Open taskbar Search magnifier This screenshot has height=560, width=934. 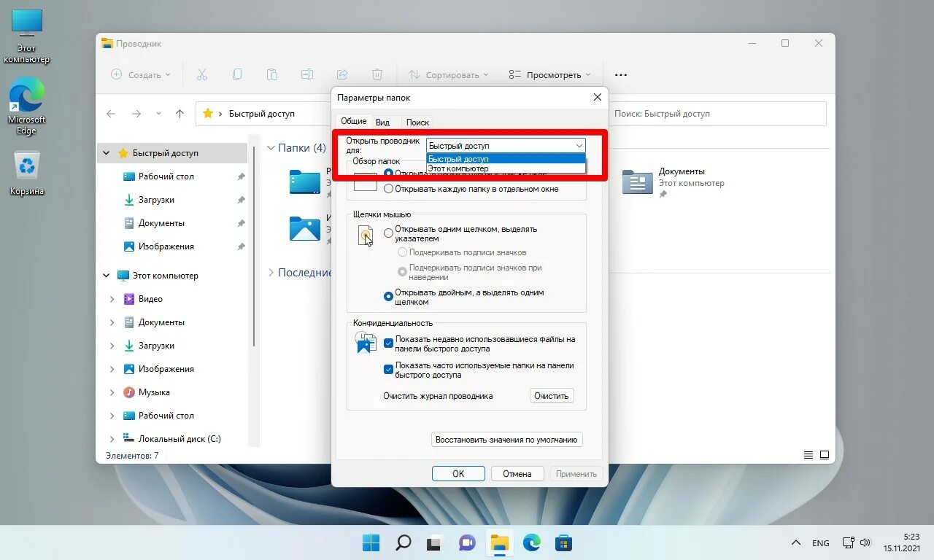pos(403,542)
